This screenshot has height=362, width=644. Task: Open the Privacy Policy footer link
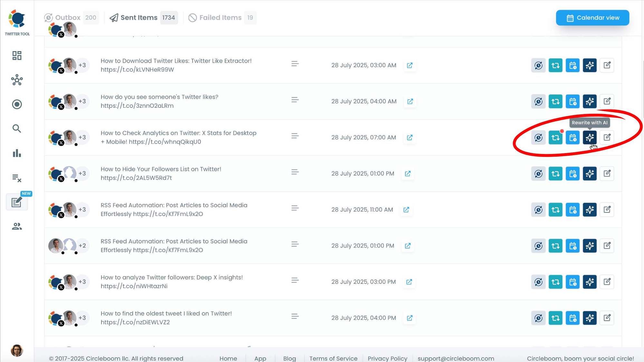[387, 358]
